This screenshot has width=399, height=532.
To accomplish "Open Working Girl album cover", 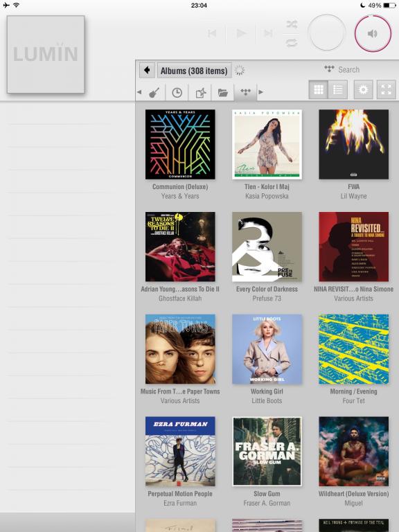I will click(267, 349).
